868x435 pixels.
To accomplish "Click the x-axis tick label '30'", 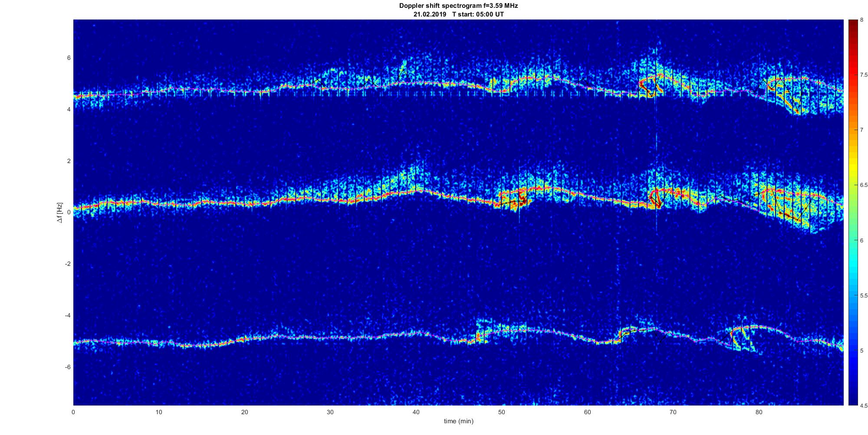I will point(330,412).
